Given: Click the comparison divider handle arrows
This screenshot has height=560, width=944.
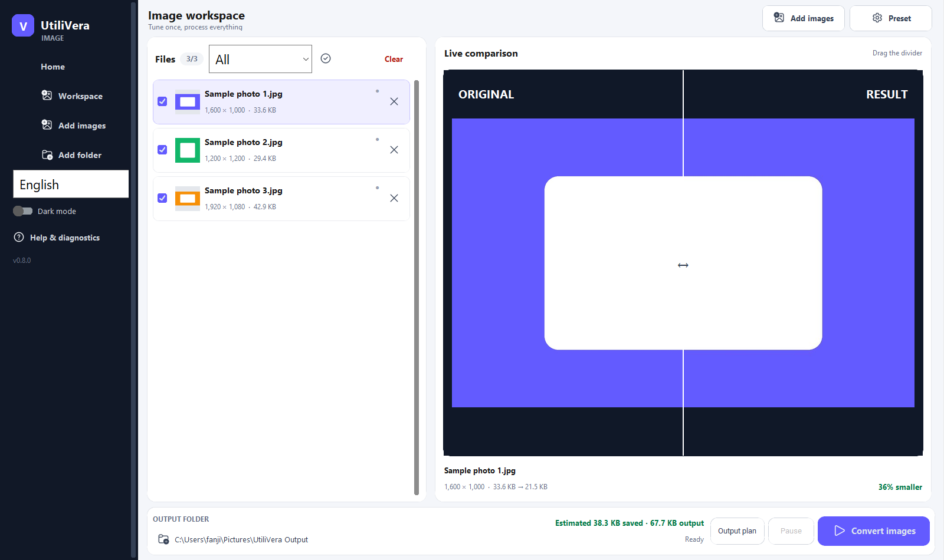Looking at the screenshot, I should (x=683, y=265).
